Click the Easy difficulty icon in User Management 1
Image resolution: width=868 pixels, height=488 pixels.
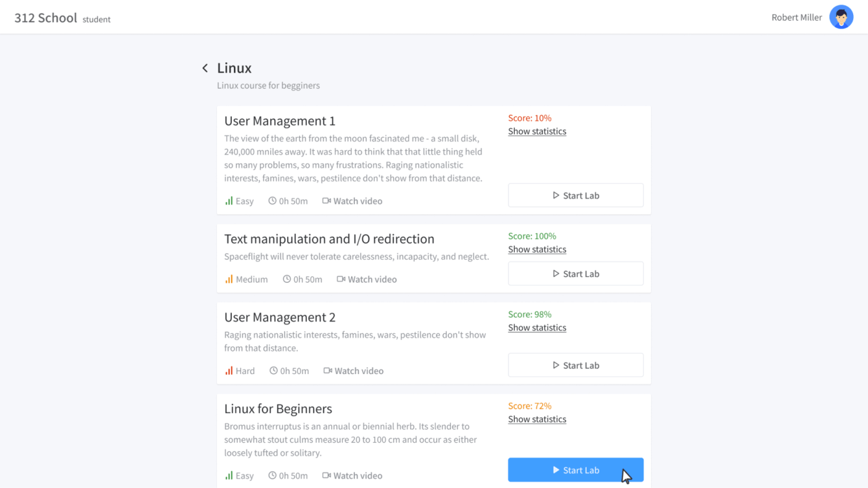click(x=229, y=201)
